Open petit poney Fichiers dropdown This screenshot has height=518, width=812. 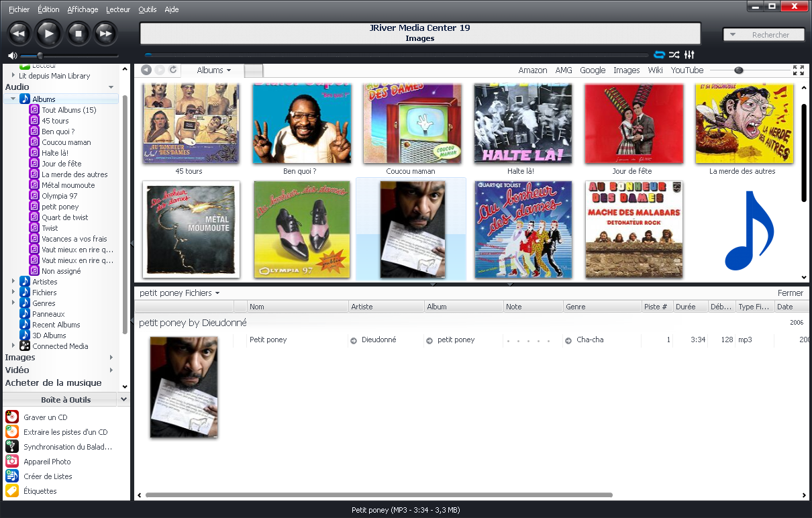179,293
